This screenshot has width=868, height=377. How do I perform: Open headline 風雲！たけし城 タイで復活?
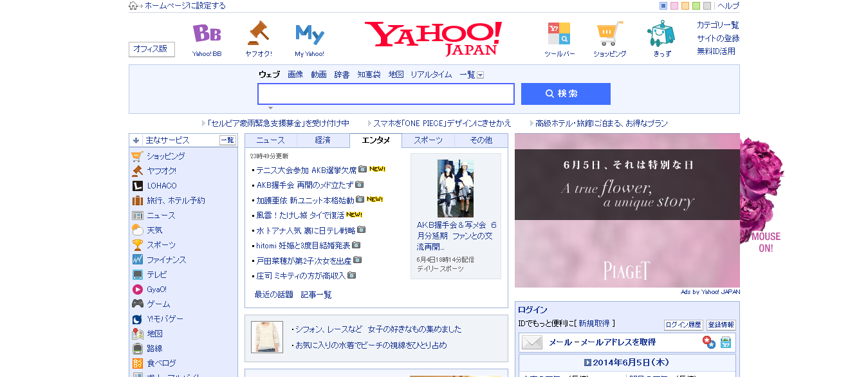coord(300,215)
